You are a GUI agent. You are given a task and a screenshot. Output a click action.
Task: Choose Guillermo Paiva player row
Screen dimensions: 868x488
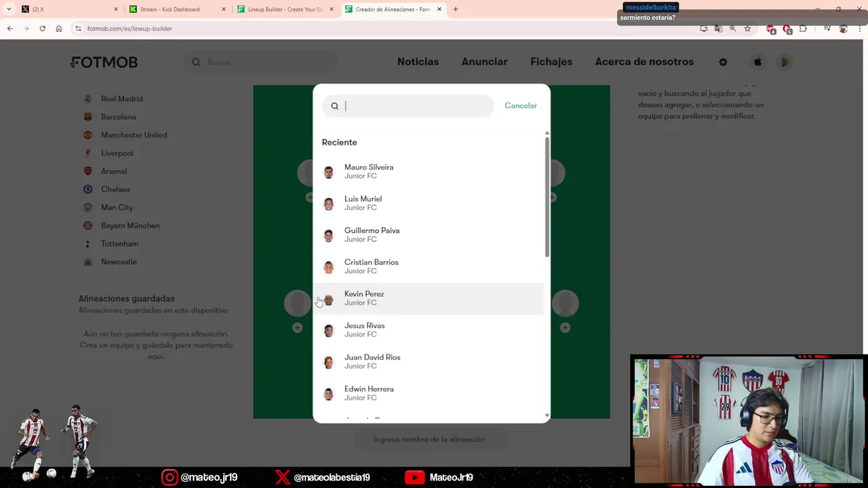[x=429, y=235]
